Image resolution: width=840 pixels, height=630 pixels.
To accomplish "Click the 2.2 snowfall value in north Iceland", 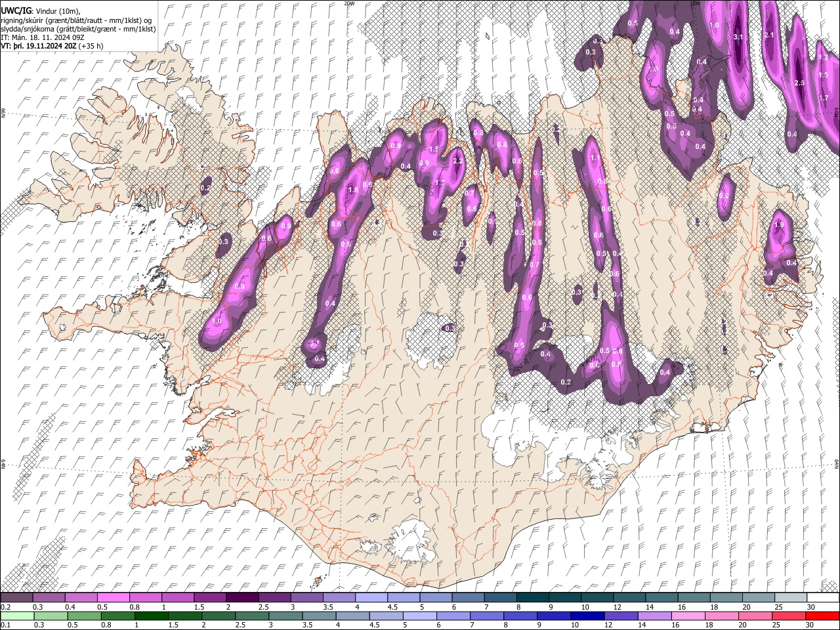I will (x=458, y=161).
